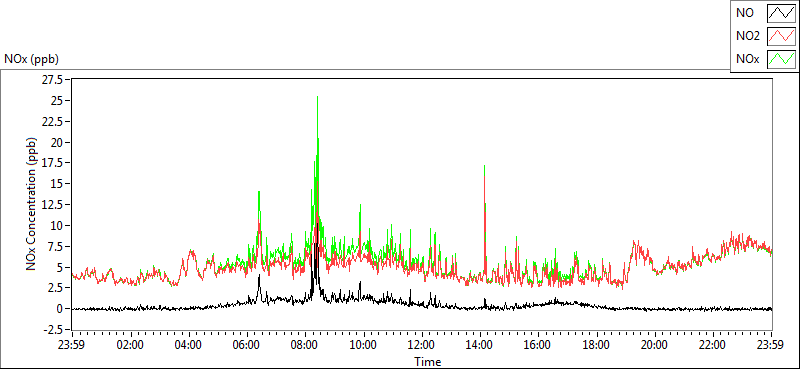The width and height of the screenshot is (800, 369).
Task: Click the NOx Concentration (ppb) y-axis label
Action: (31, 203)
